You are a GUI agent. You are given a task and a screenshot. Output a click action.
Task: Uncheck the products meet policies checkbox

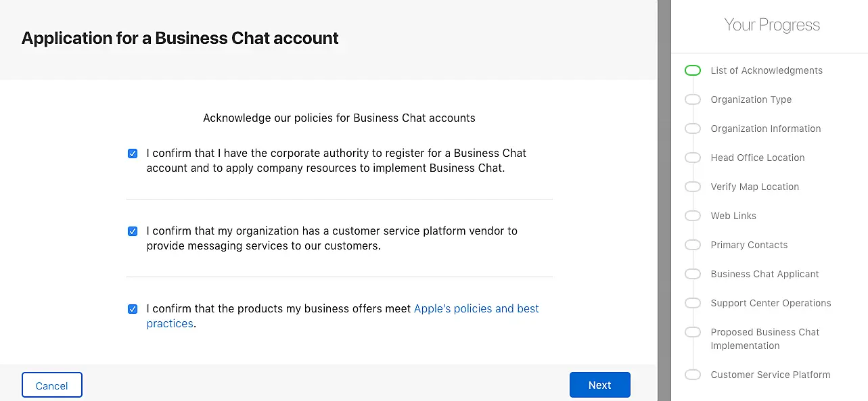coord(133,309)
